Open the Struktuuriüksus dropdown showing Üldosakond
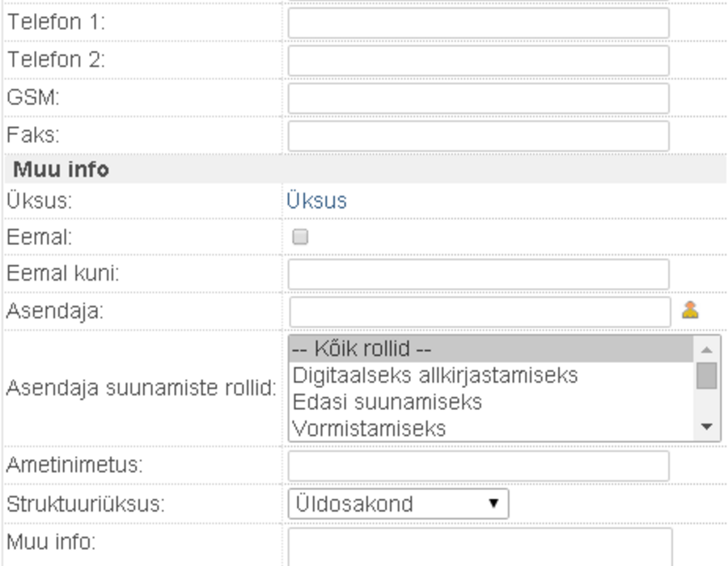The image size is (728, 566). (398, 504)
